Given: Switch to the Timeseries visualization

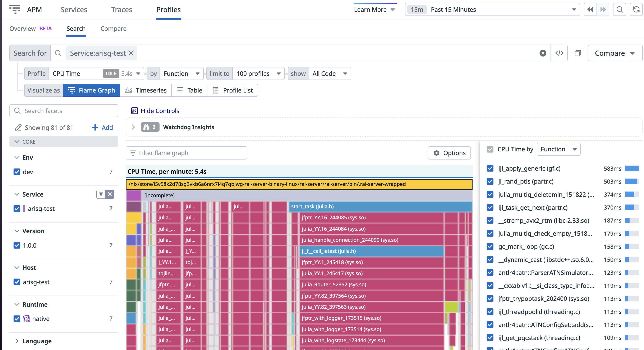Looking at the screenshot, I should tap(129, 90).
